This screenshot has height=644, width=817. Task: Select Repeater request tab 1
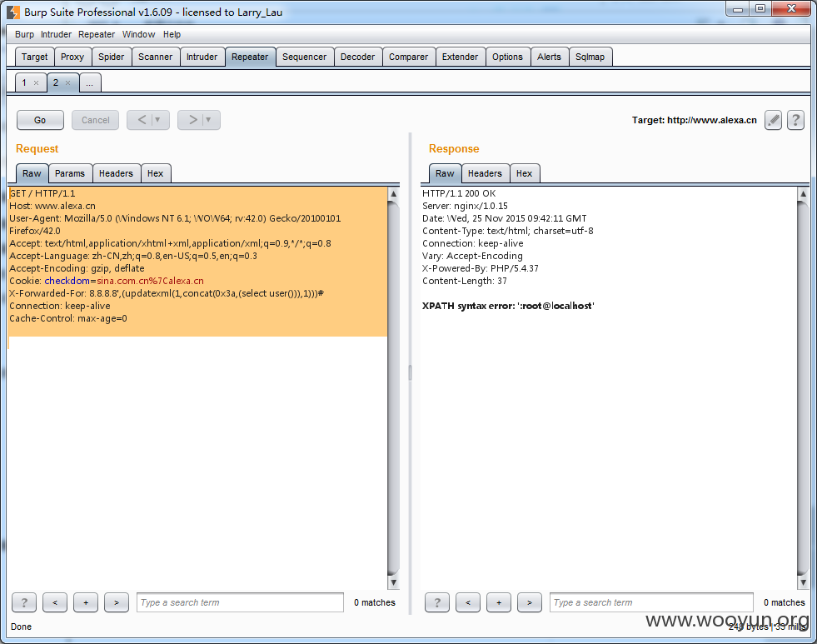pyautogui.click(x=24, y=82)
